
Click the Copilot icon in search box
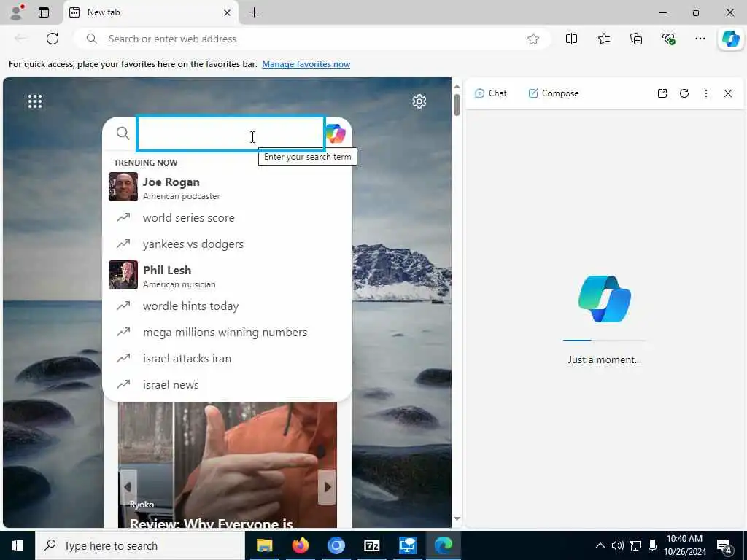[336, 134]
